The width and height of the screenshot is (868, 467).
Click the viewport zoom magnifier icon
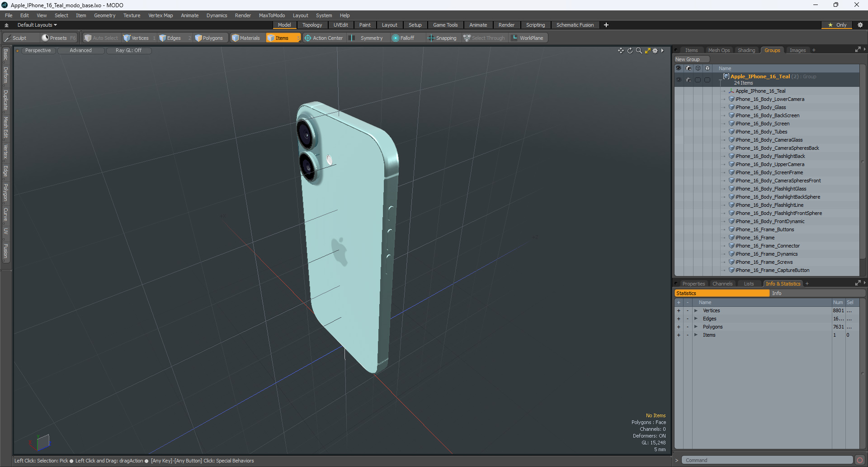click(639, 51)
